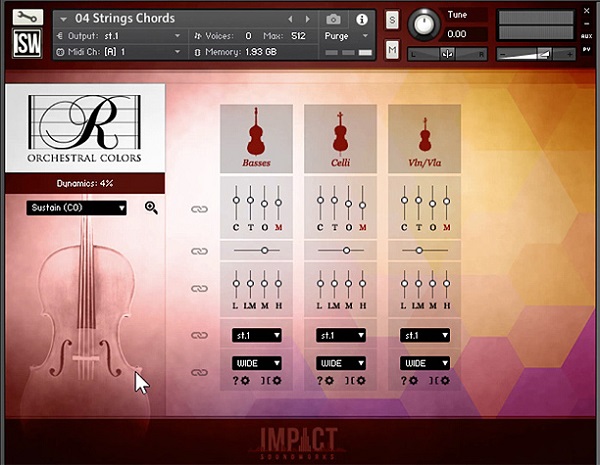Open the camera snapshot view
This screenshot has height=465, width=600.
click(x=333, y=19)
